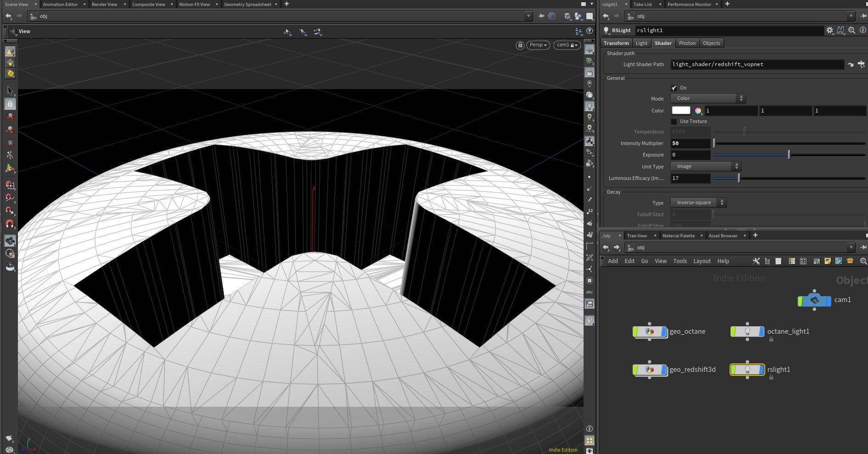Open the Layout menu in network editor
The height and width of the screenshot is (454, 868).
point(702,261)
